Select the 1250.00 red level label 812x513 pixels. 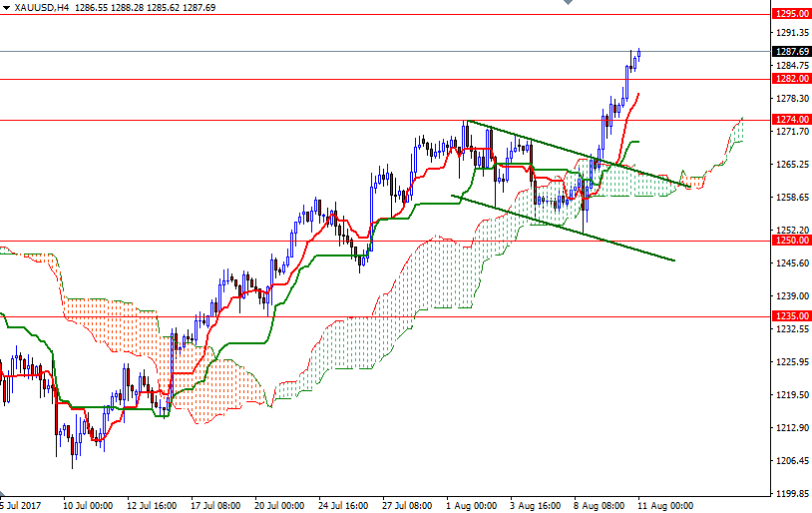791,241
